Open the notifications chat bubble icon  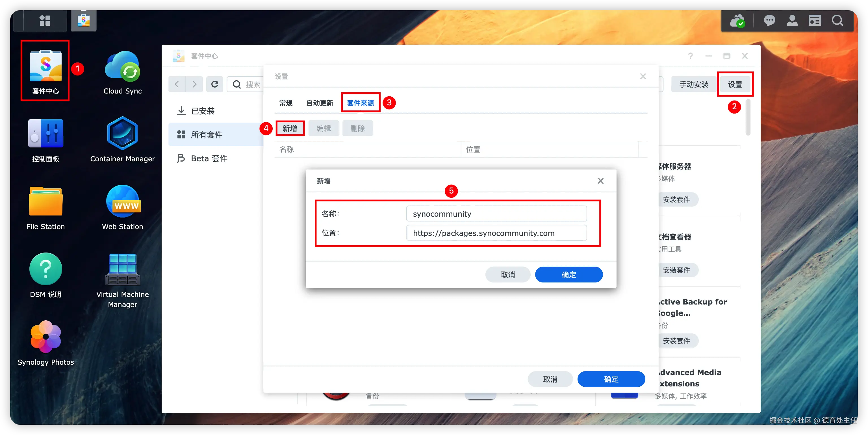pyautogui.click(x=769, y=21)
